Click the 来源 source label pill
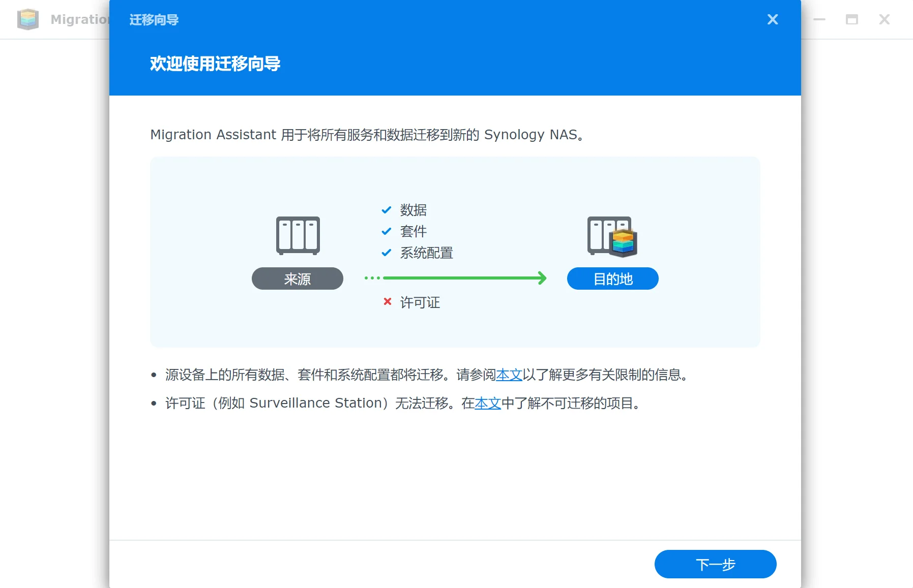Viewport: 913px width, 588px height. [x=297, y=278]
